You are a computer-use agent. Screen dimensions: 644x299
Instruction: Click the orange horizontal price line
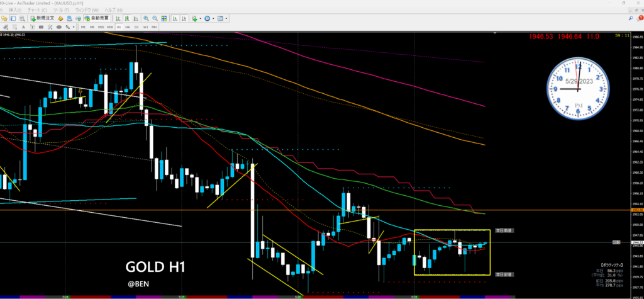pyautogui.click(x=189, y=210)
